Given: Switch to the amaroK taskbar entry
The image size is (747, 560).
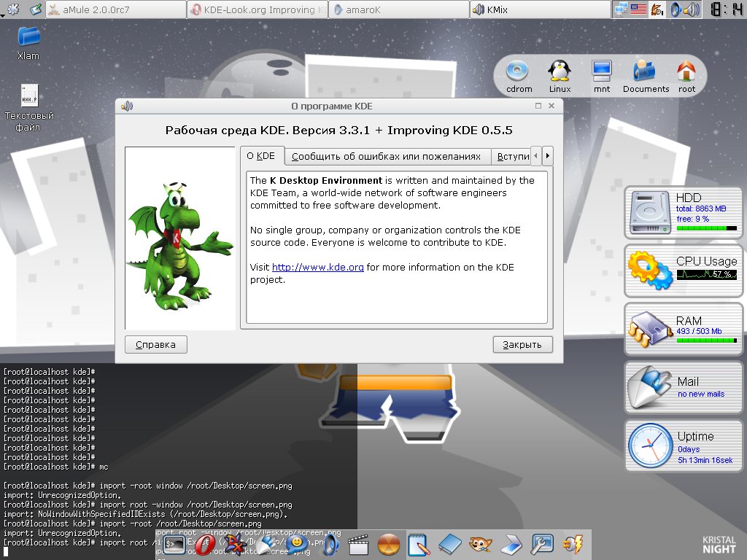Looking at the screenshot, I should click(x=399, y=9).
